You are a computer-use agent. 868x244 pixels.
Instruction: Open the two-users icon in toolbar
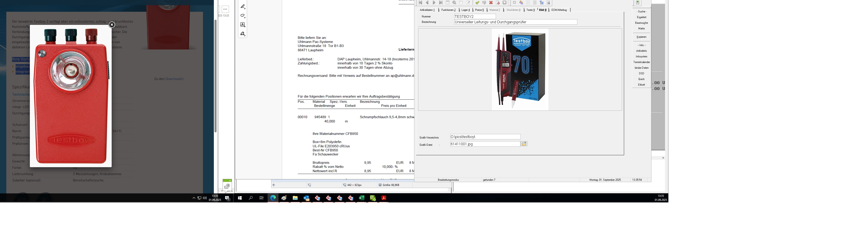(x=521, y=3)
